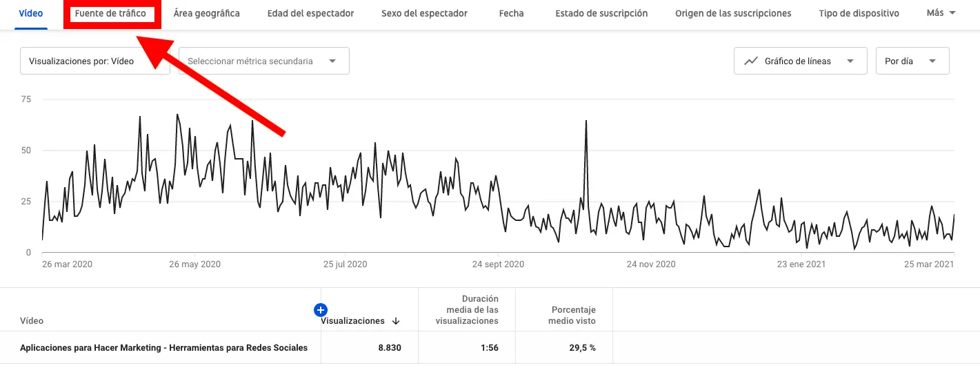980x377 pixels.
Task: Open Seleccionar métrica secundaria dropdown
Action: (x=263, y=61)
